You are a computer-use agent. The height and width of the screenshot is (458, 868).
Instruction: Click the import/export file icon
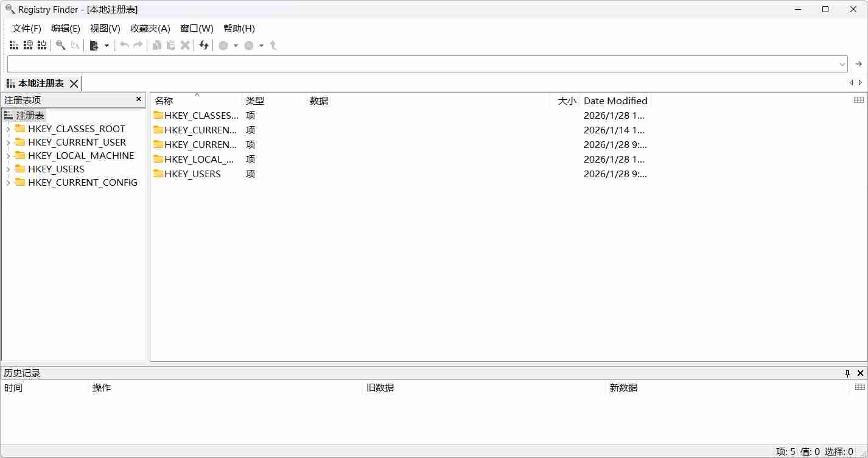point(94,45)
